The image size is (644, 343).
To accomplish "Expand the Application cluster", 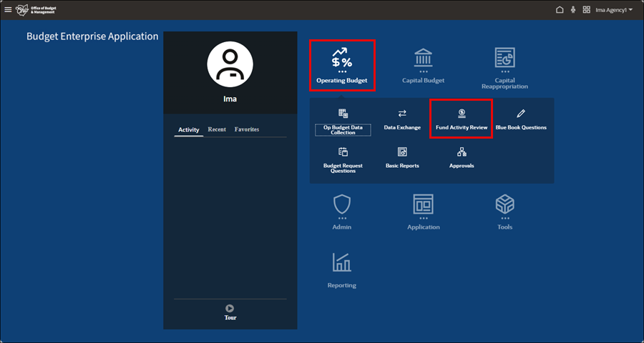I will [423, 212].
